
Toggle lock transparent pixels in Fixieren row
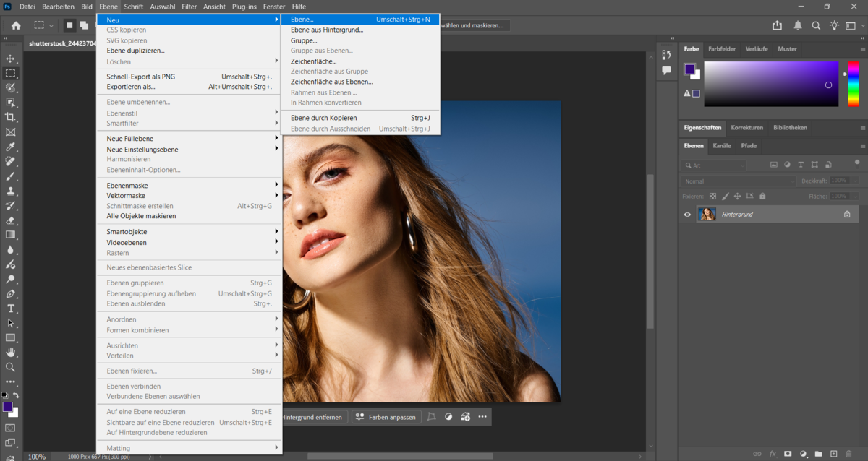point(712,196)
